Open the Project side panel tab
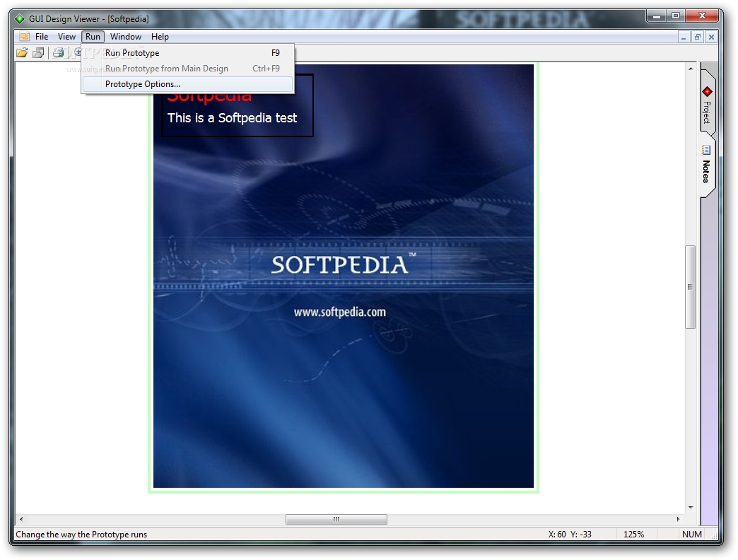This screenshot has height=560, width=738. 707,103
